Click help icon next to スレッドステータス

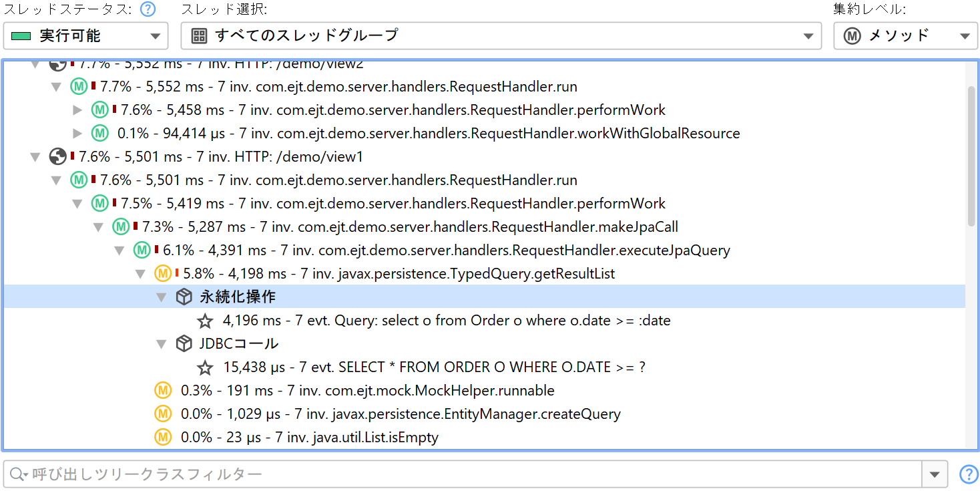[x=148, y=9]
